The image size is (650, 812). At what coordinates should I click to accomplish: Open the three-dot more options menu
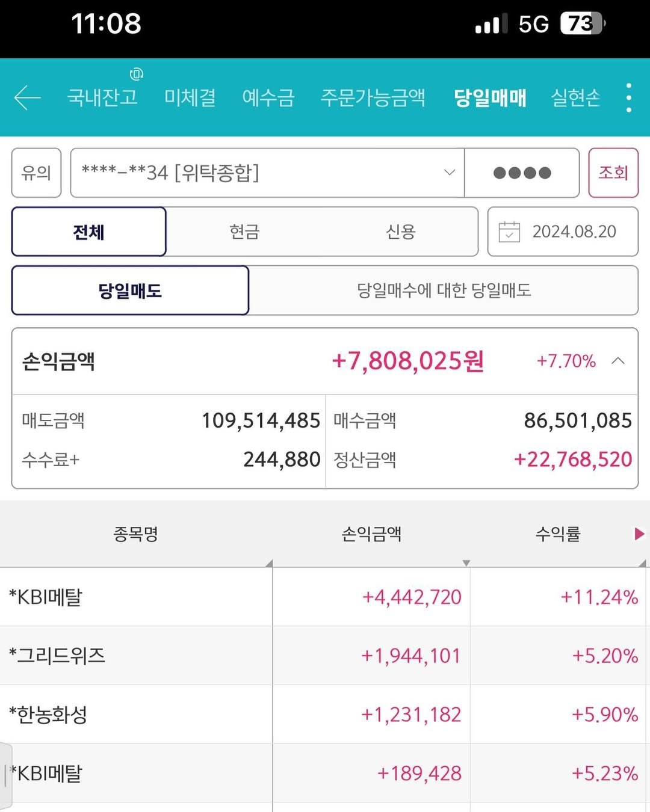click(x=628, y=97)
